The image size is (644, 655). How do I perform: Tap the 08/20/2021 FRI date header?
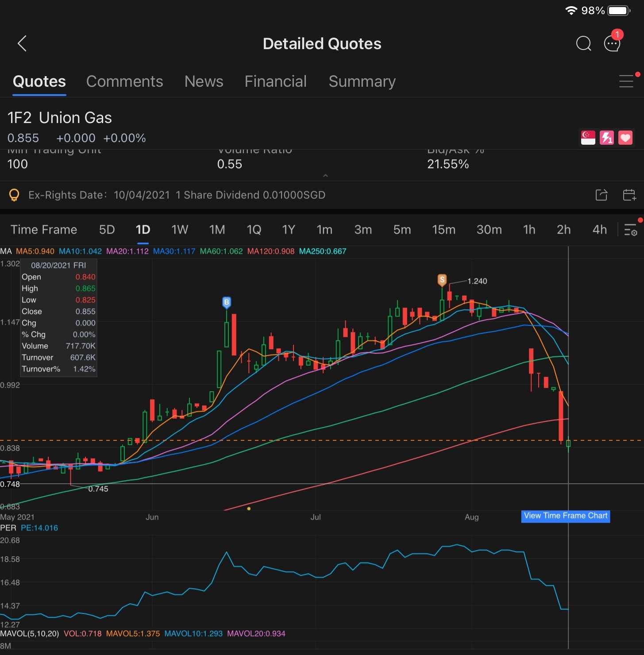[x=58, y=265]
